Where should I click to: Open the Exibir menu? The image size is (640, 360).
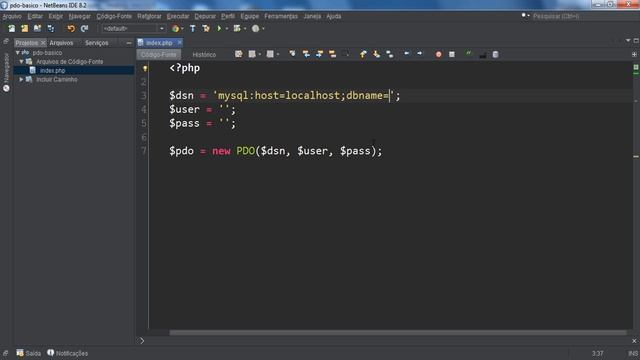tap(56, 16)
